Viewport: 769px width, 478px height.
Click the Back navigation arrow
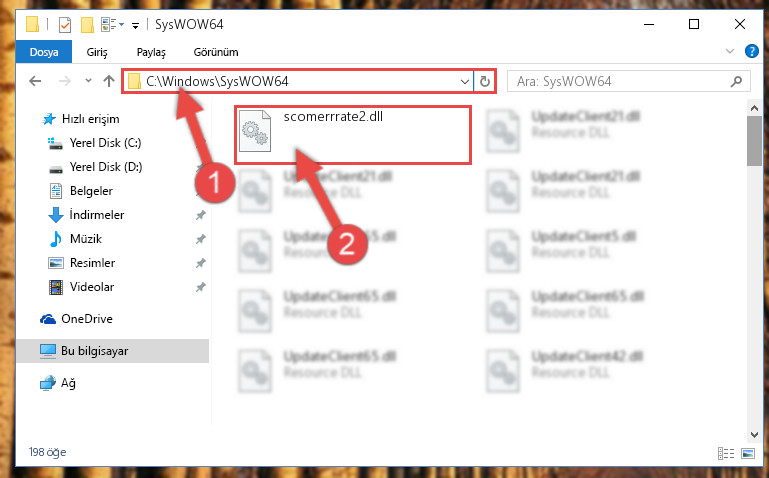point(35,81)
